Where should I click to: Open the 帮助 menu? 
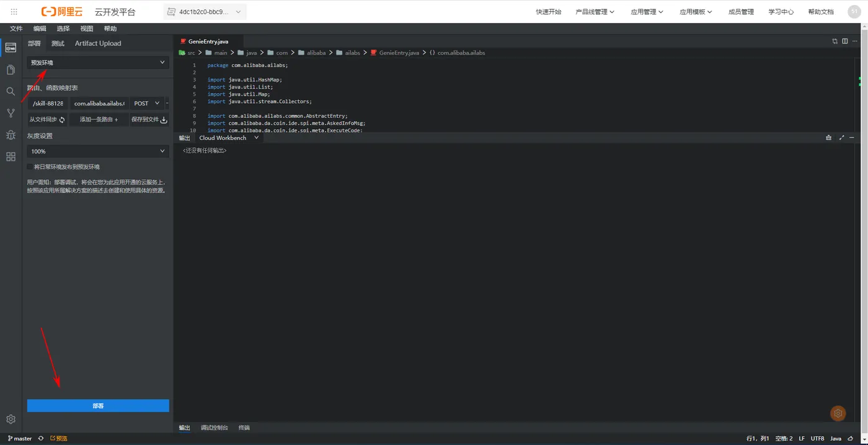110,29
